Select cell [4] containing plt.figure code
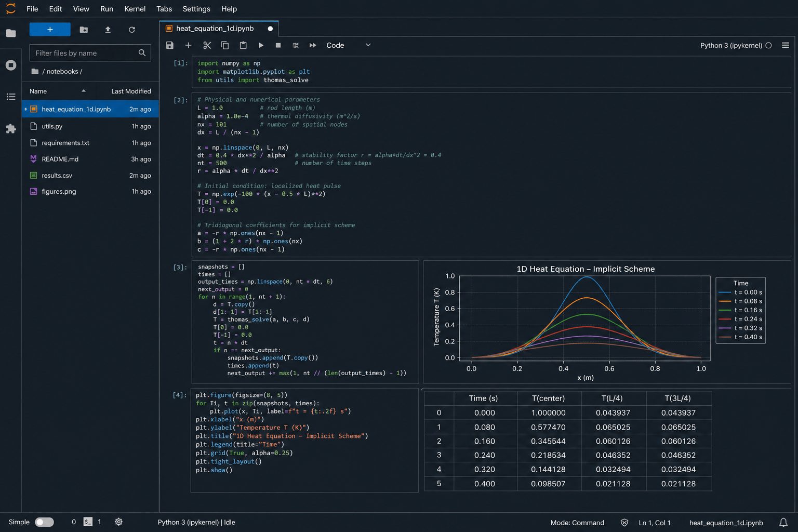The height and width of the screenshot is (532, 798). tap(304, 440)
